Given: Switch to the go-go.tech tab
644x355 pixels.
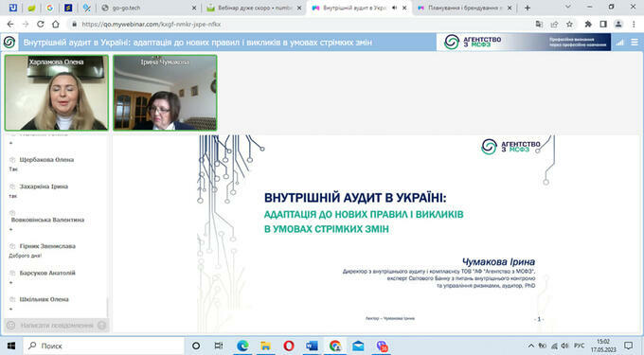Looking at the screenshot, I should coord(149,8).
